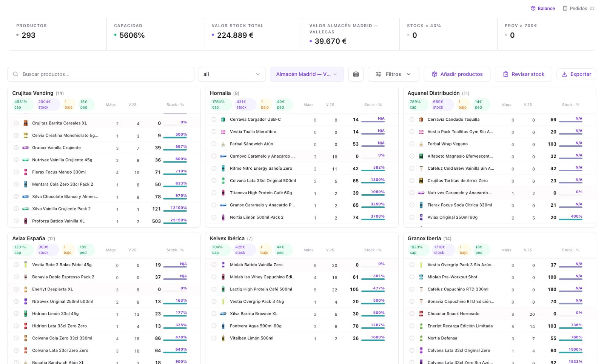Click info icon for Fontvera Agua 500ml 60g

coord(214,326)
